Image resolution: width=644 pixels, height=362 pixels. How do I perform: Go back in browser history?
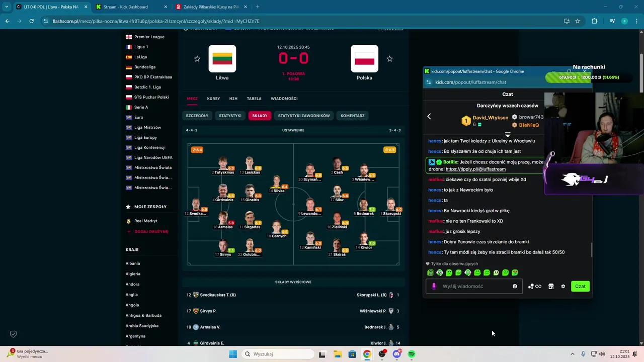[7, 21]
